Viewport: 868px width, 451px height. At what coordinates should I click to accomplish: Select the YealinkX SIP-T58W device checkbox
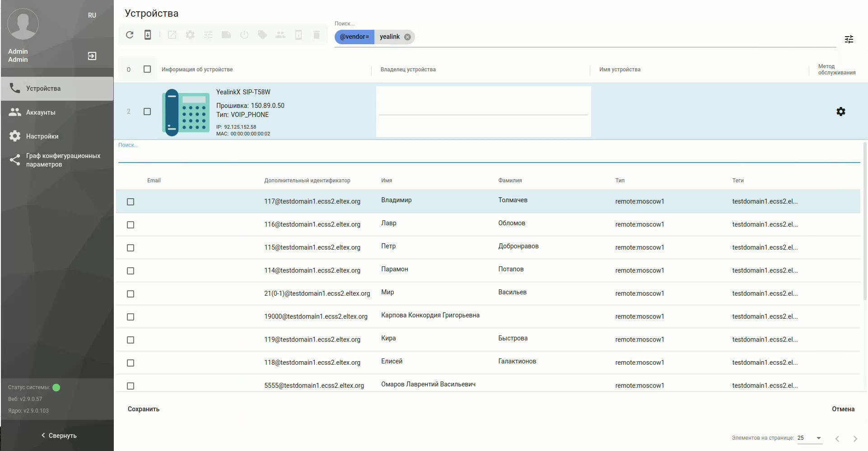tap(147, 112)
